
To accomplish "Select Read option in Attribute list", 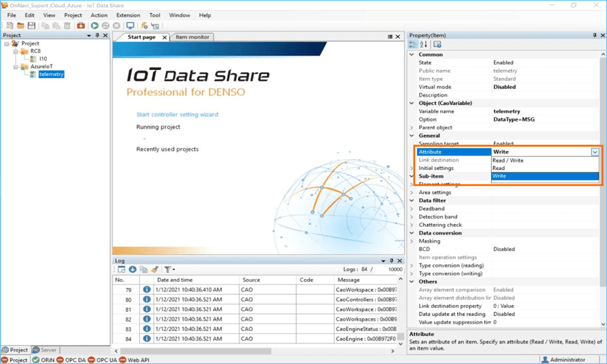I will [x=545, y=168].
